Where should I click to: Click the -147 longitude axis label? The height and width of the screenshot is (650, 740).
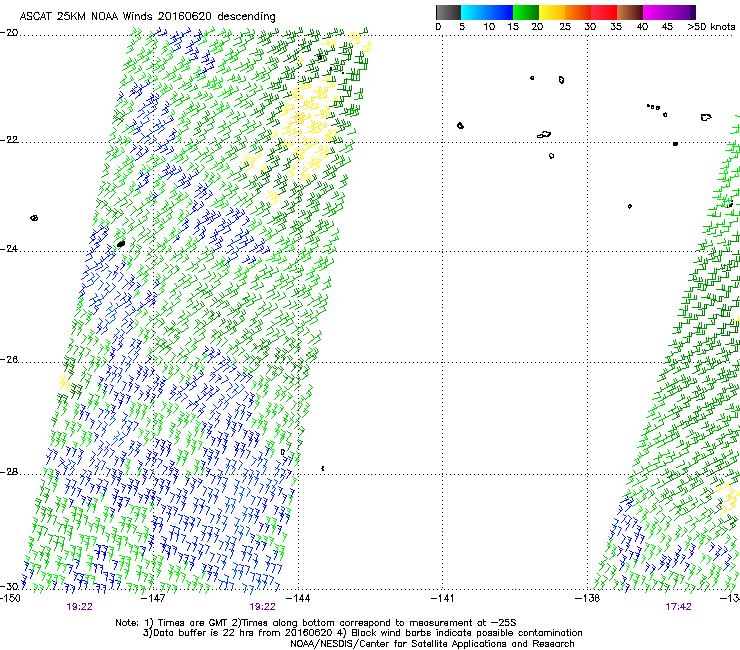click(x=154, y=598)
